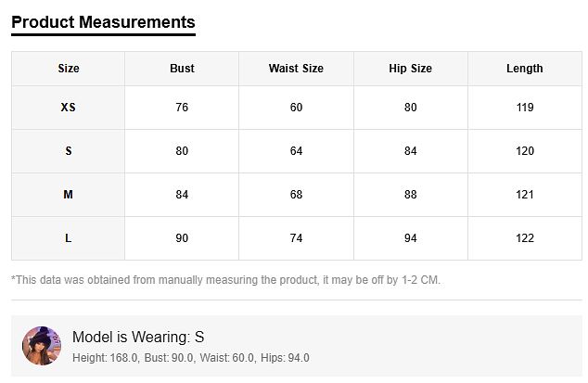
Task: Click the model height and bust details line
Action: tap(190, 358)
